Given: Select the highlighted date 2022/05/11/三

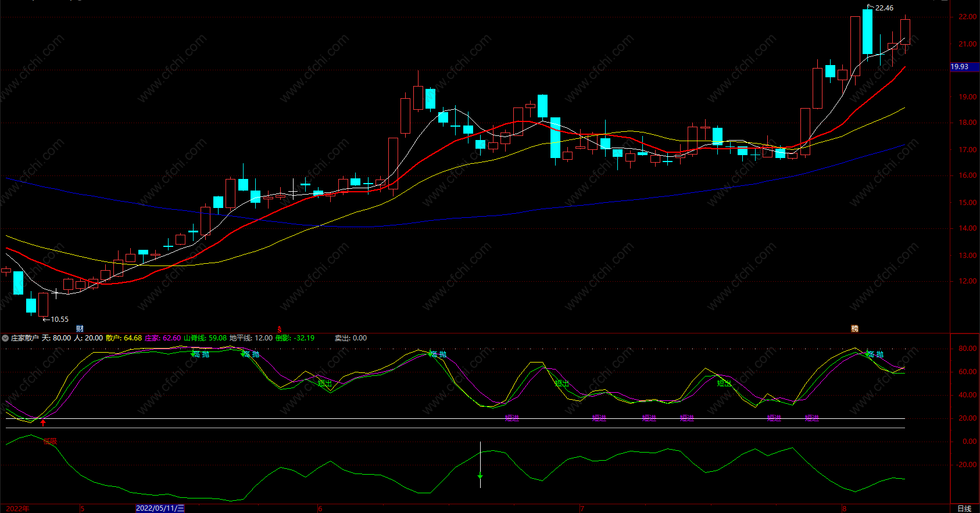Looking at the screenshot, I should pyautogui.click(x=160, y=508).
